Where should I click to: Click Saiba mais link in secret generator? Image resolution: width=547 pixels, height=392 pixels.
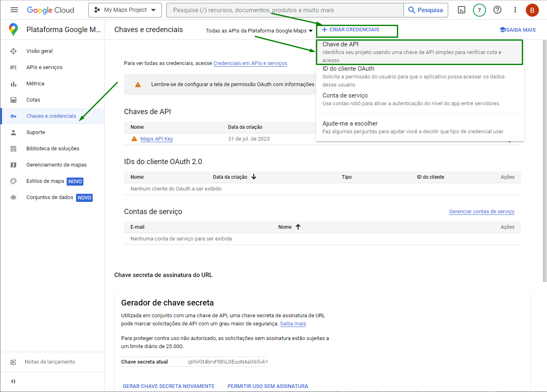pos(293,324)
